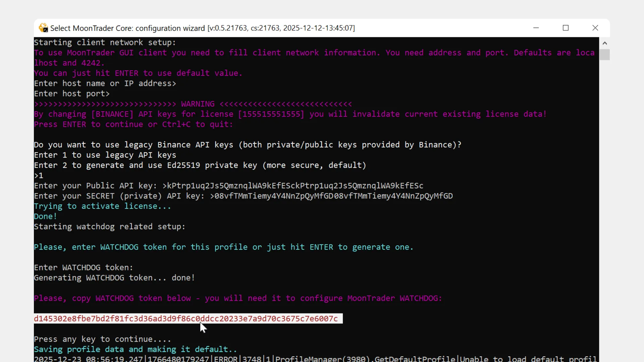Minimize the configuration wizard window
This screenshot has height=362, width=644.
click(536, 28)
